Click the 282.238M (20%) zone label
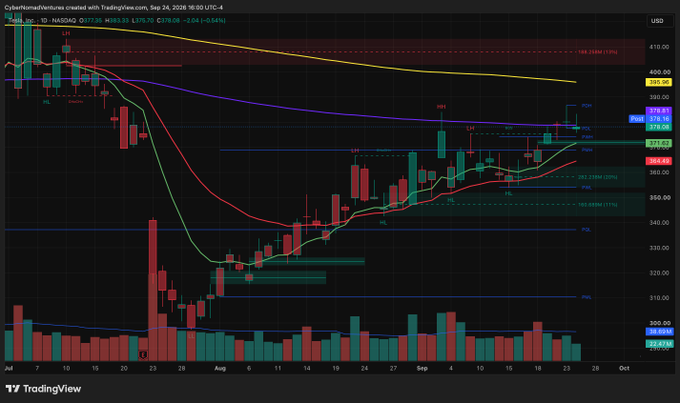Viewport: 680px width, 403px height. 598,177
